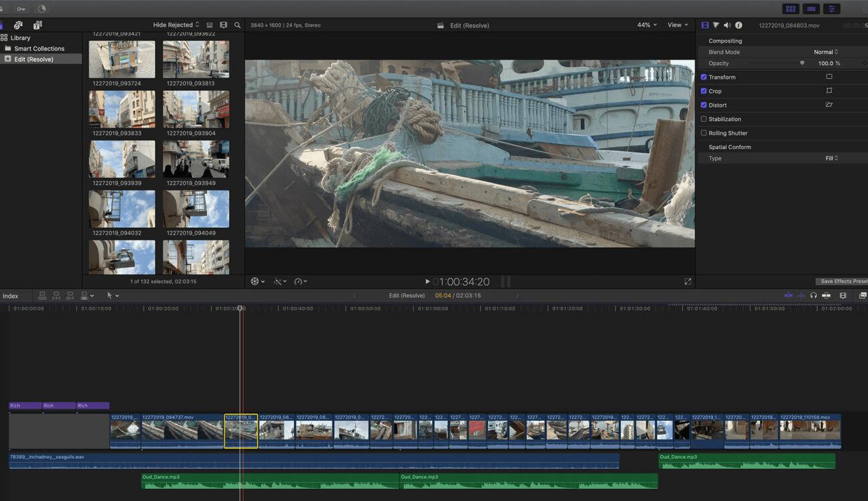The image size is (868, 501).
Task: Open the Titles and Generators sidebar
Action: coord(37,25)
